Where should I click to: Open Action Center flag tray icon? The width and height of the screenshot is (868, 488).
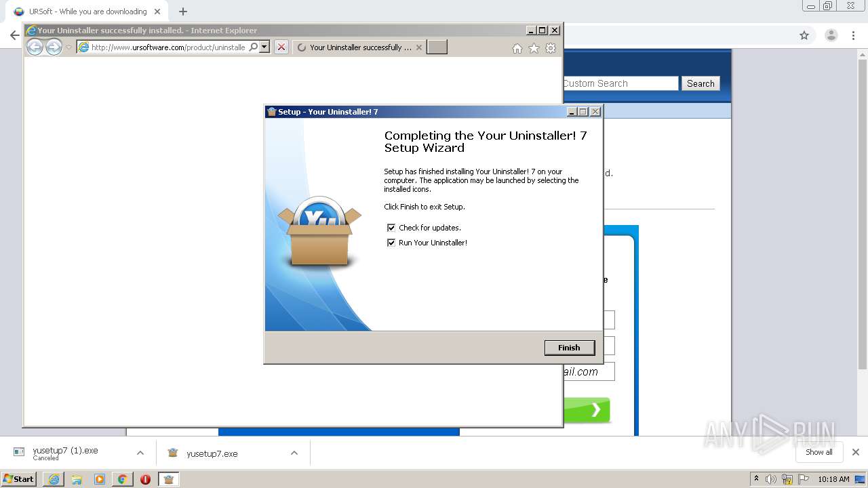[x=804, y=479]
